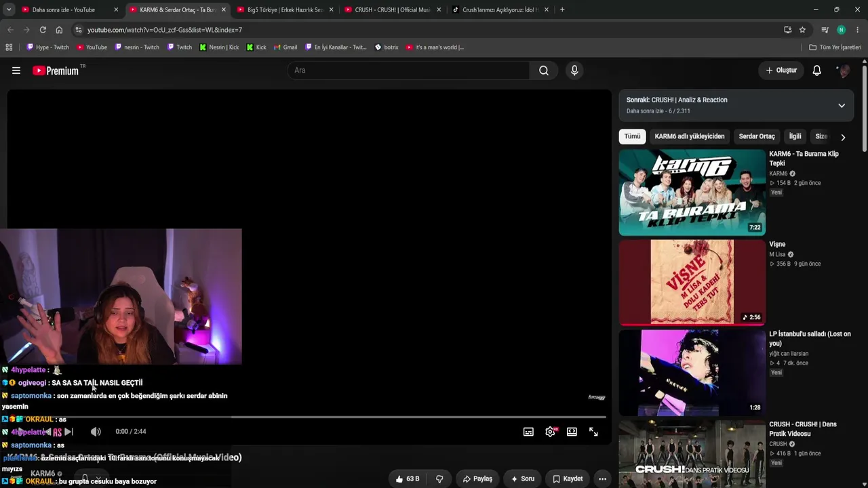The height and width of the screenshot is (488, 868).
Task: Mute the video with the speaker icon
Action: point(96,432)
